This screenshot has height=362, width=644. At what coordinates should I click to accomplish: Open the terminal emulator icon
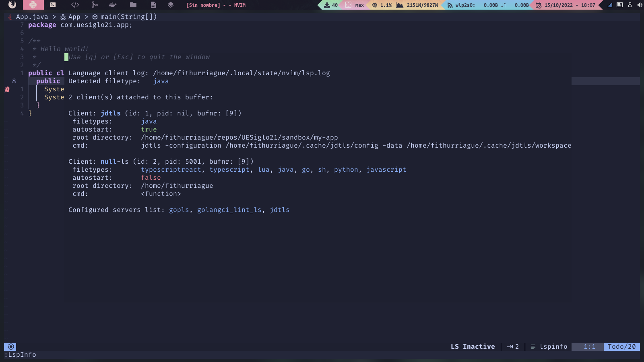pyautogui.click(x=53, y=5)
